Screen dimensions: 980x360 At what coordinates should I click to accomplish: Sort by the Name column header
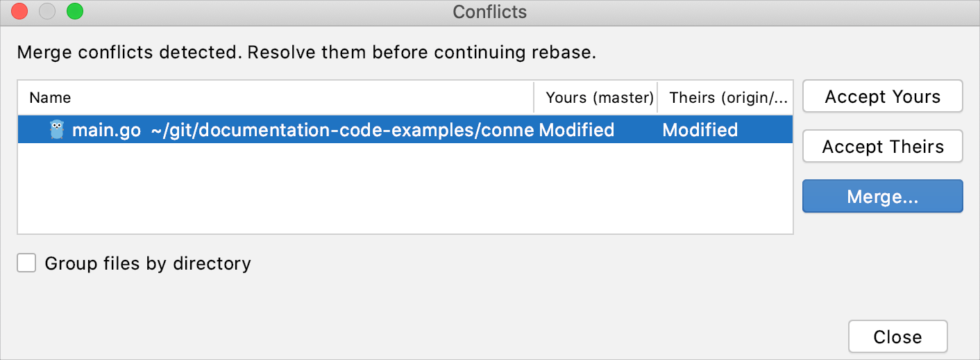tap(50, 98)
